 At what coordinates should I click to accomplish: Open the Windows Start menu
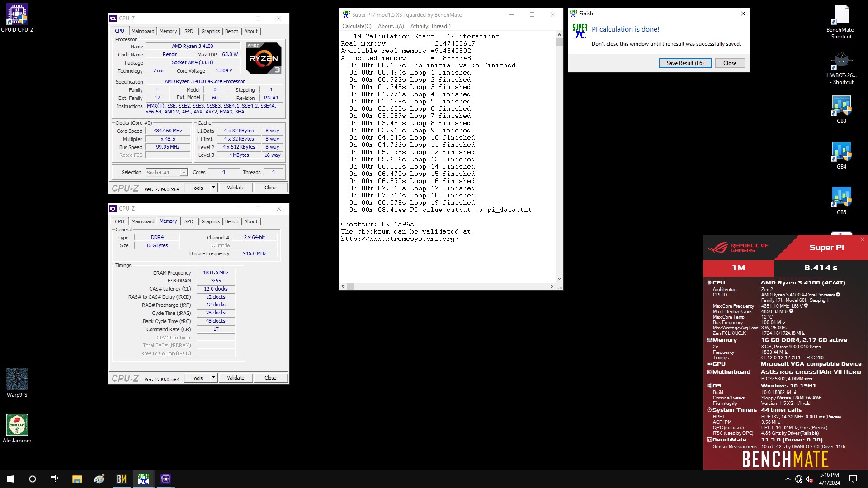11,479
